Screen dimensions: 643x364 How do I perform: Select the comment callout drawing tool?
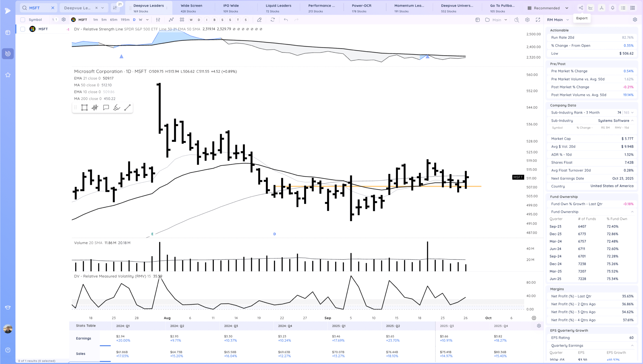(106, 108)
